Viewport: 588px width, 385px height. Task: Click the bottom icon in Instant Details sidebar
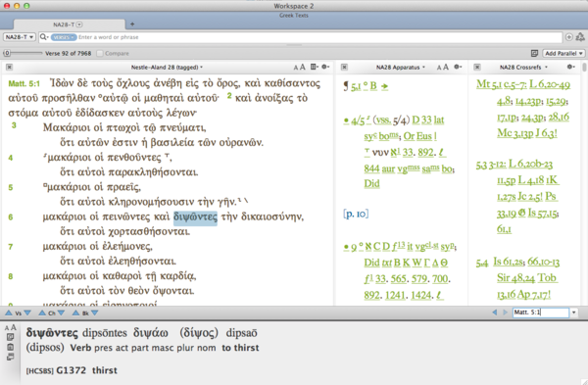[x=11, y=357]
